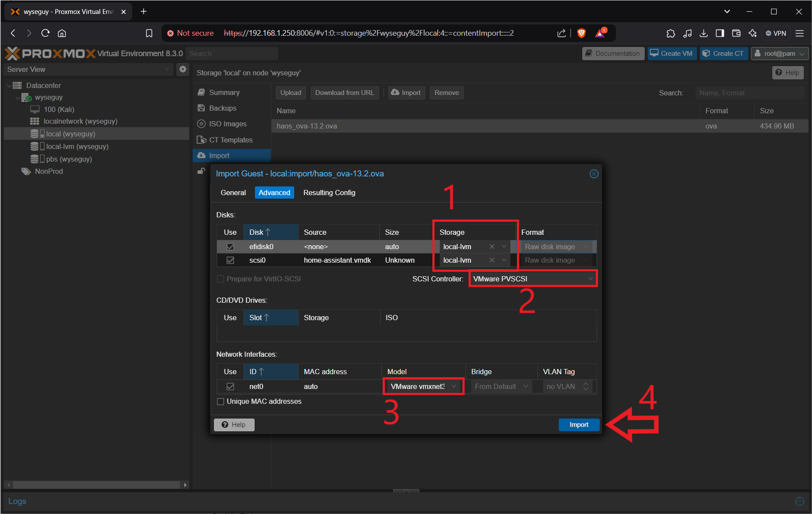
Task: Open the root@pam user menu
Action: pyautogui.click(x=779, y=54)
